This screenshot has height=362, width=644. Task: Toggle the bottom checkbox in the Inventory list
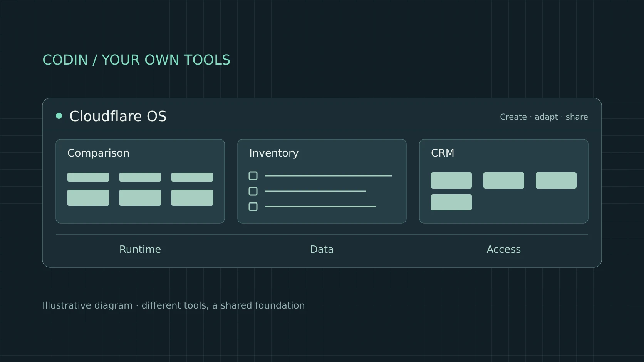pyautogui.click(x=253, y=207)
